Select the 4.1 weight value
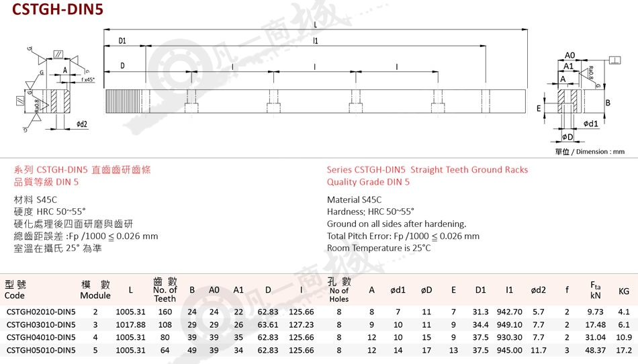The height and width of the screenshot is (364, 638). point(624,312)
